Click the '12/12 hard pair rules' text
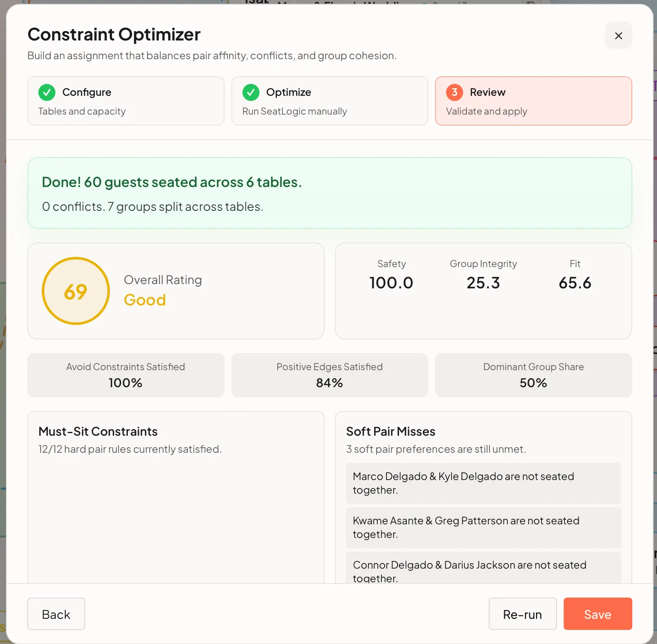The height and width of the screenshot is (644, 657). click(130, 449)
